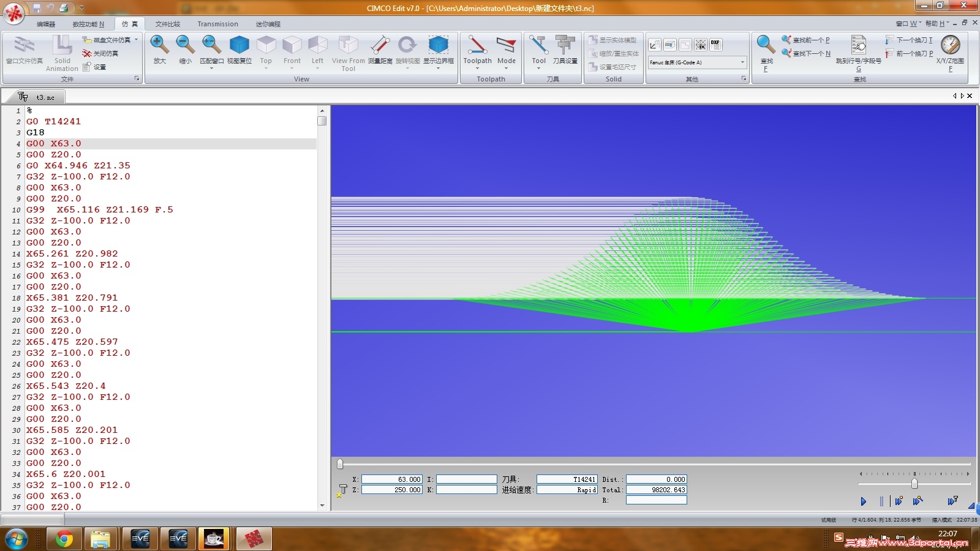Click the show bounding box (显示边界框) icon
This screenshot has height=551, width=980.
pos(439,45)
